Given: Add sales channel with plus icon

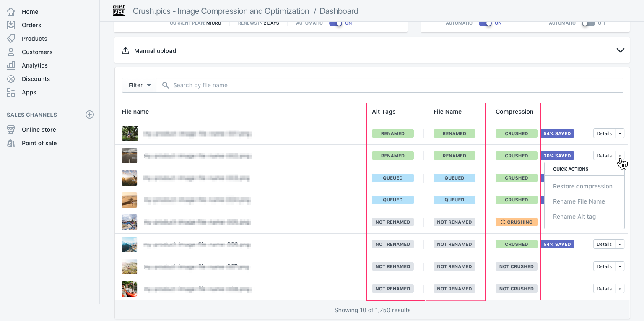Looking at the screenshot, I should 90,115.
